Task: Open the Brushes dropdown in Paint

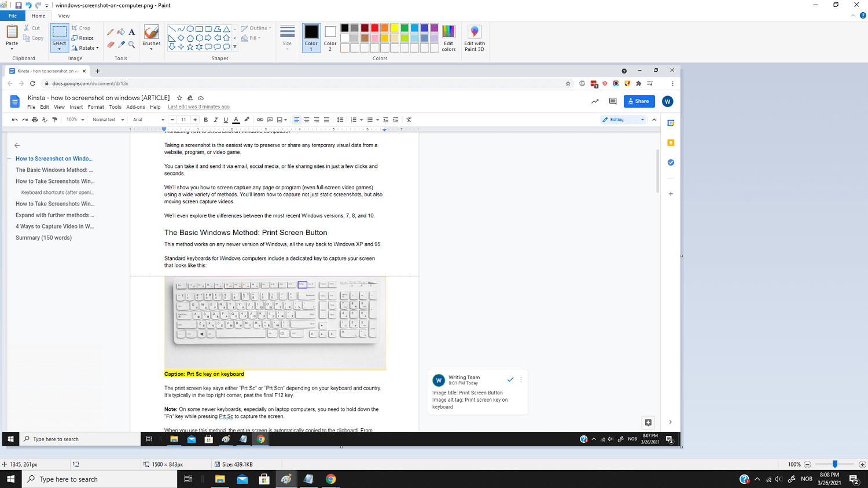Action: [x=151, y=47]
